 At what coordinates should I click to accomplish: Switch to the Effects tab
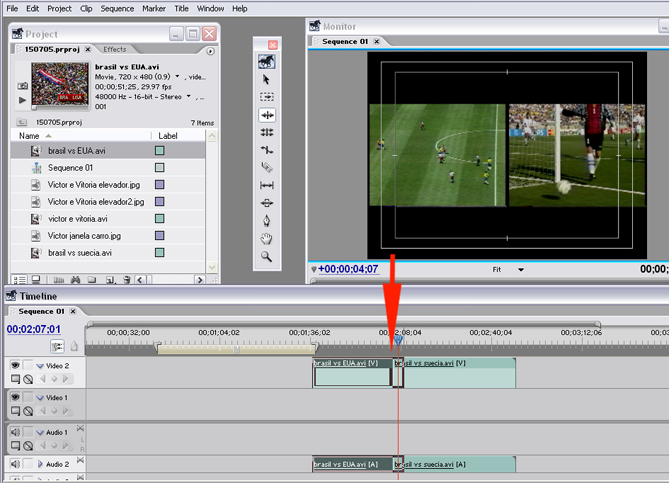click(115, 49)
